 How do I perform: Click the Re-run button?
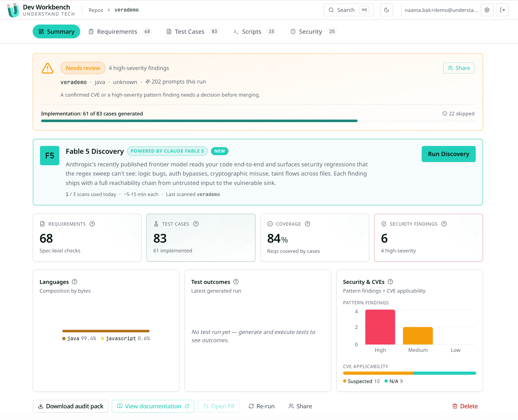pyautogui.click(x=261, y=406)
